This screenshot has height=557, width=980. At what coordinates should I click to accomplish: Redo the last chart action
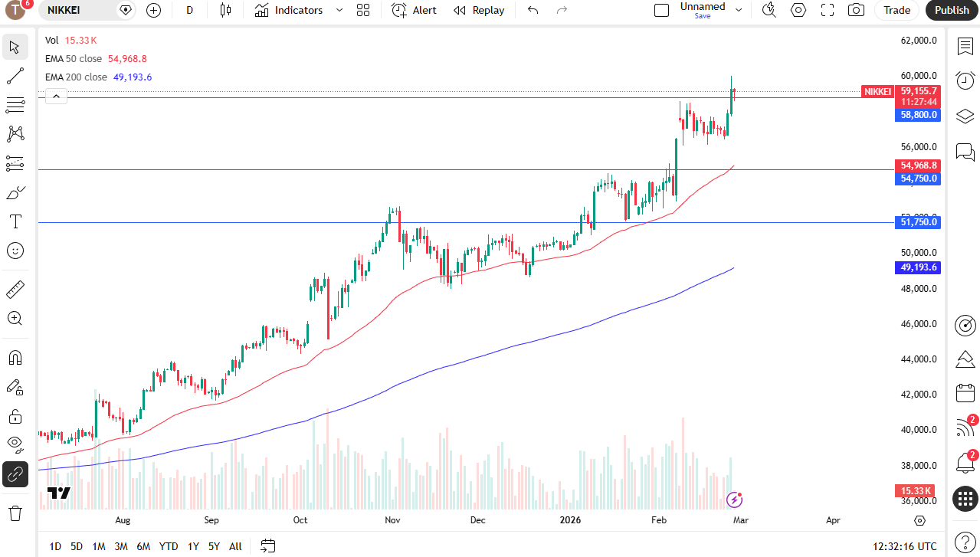[x=562, y=10]
